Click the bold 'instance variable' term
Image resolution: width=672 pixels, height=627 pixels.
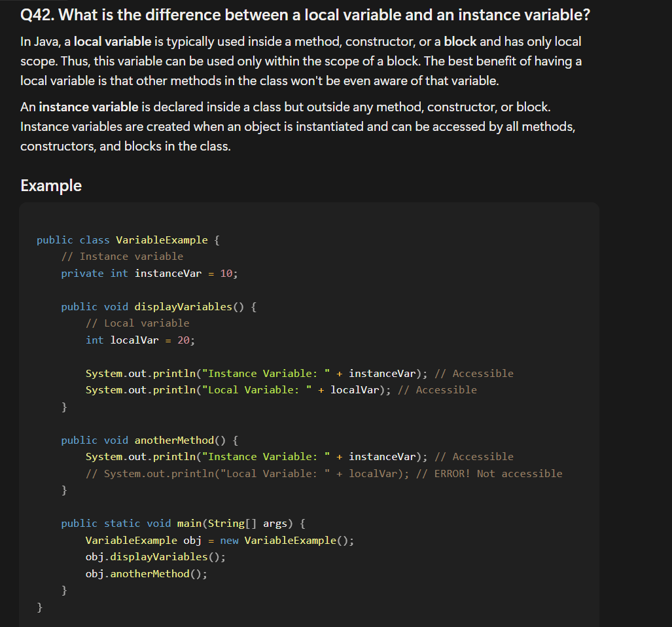tap(89, 107)
